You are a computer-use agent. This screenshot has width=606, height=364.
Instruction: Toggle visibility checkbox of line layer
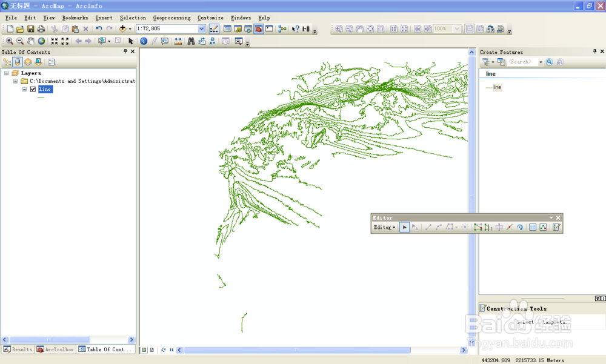[33, 89]
